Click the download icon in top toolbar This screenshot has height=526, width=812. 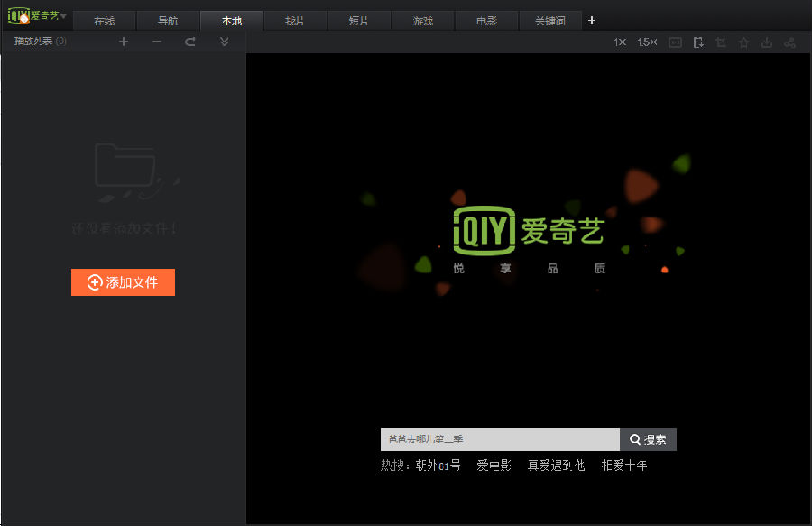pyautogui.click(x=767, y=42)
